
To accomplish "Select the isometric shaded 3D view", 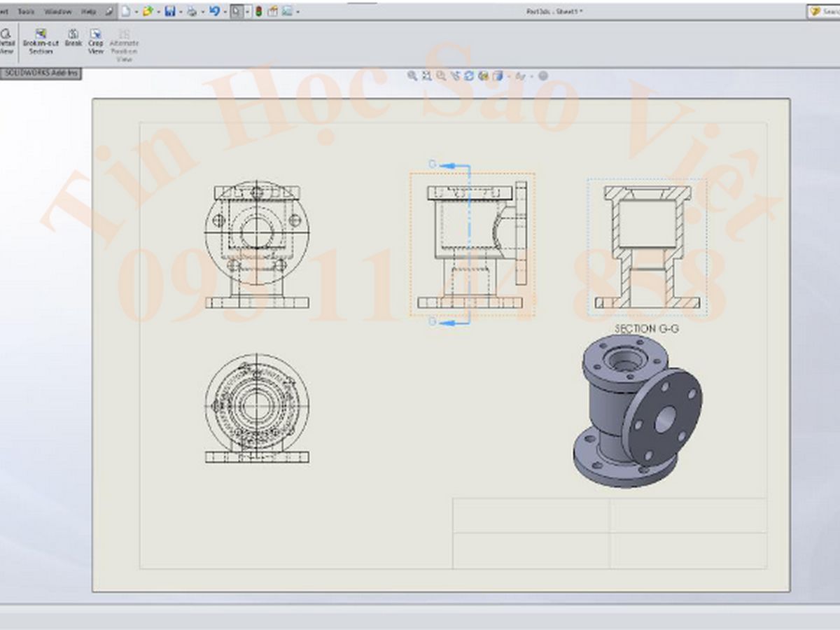I will [x=638, y=409].
